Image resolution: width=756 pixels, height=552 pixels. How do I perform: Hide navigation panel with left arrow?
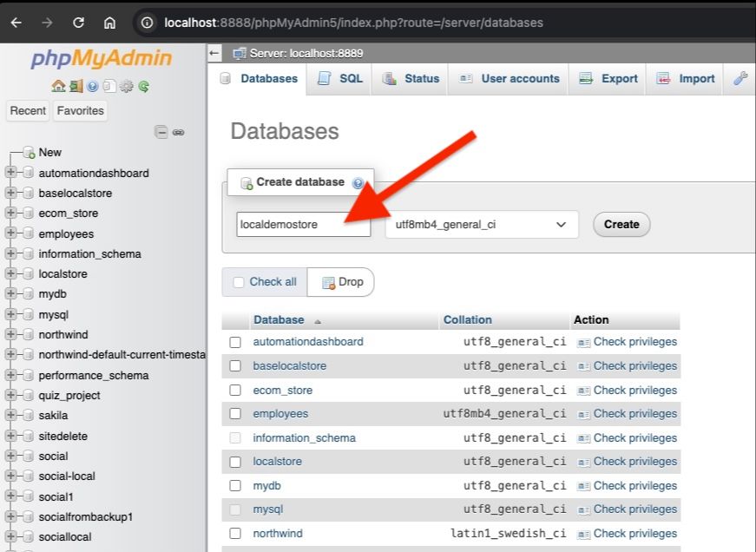[x=214, y=53]
